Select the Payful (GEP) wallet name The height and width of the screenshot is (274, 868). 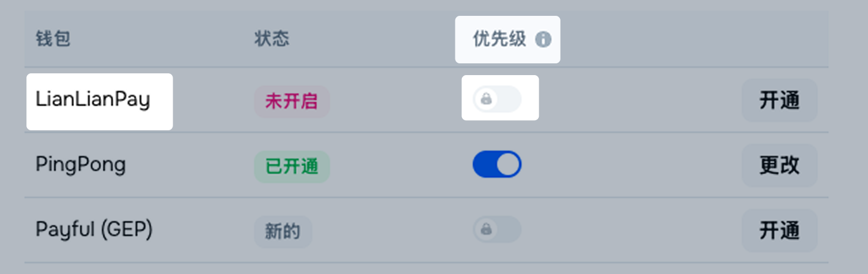pos(94,229)
